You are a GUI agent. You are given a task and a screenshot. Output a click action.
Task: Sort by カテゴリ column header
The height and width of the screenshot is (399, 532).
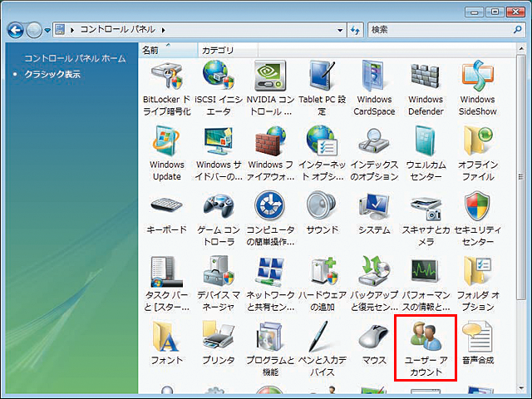click(228, 50)
